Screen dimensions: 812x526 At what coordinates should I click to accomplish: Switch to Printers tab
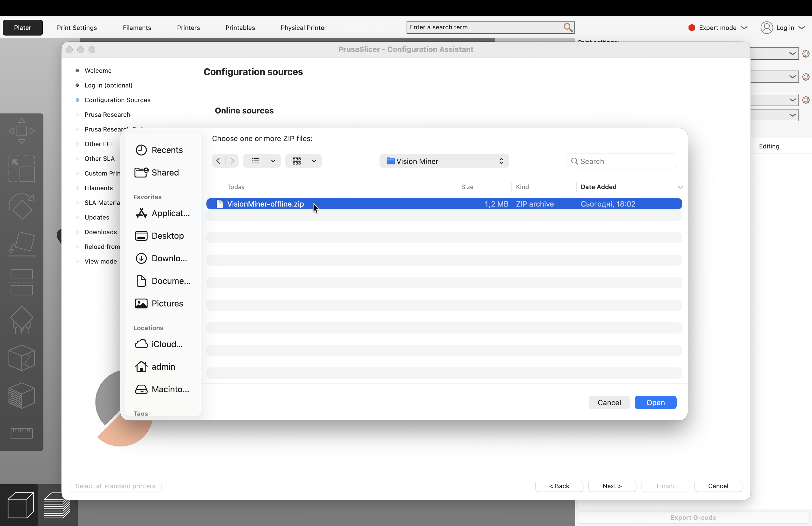coord(188,28)
